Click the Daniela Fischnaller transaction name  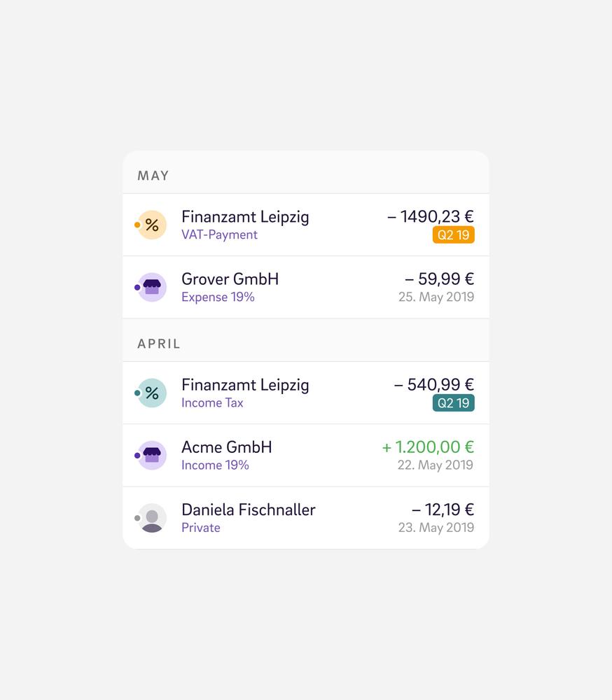[x=249, y=510]
